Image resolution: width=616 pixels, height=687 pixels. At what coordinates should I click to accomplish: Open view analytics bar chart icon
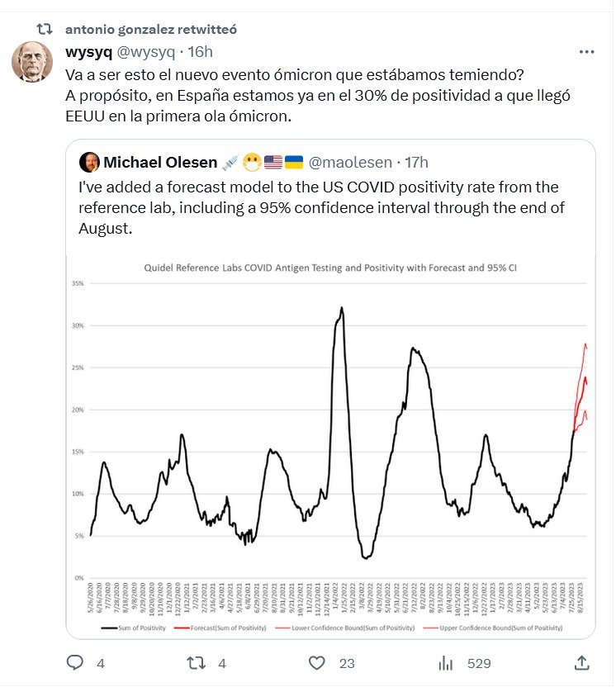click(446, 662)
